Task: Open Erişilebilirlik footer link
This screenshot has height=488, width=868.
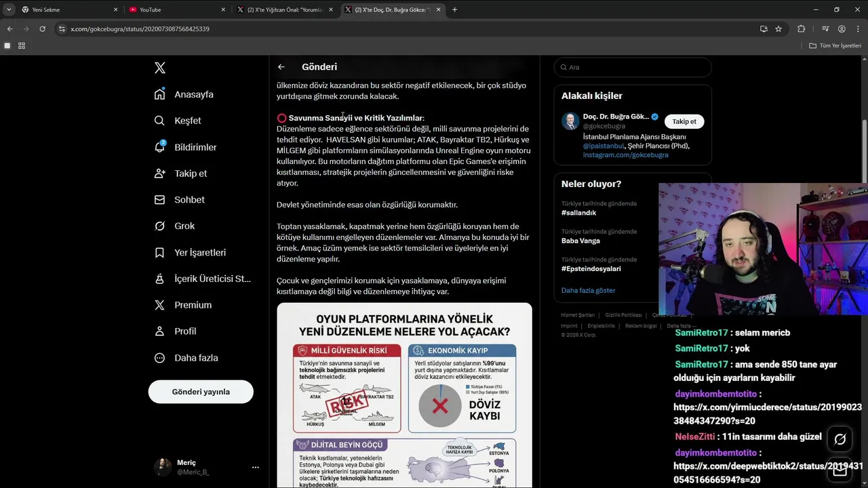Action: coord(601,326)
